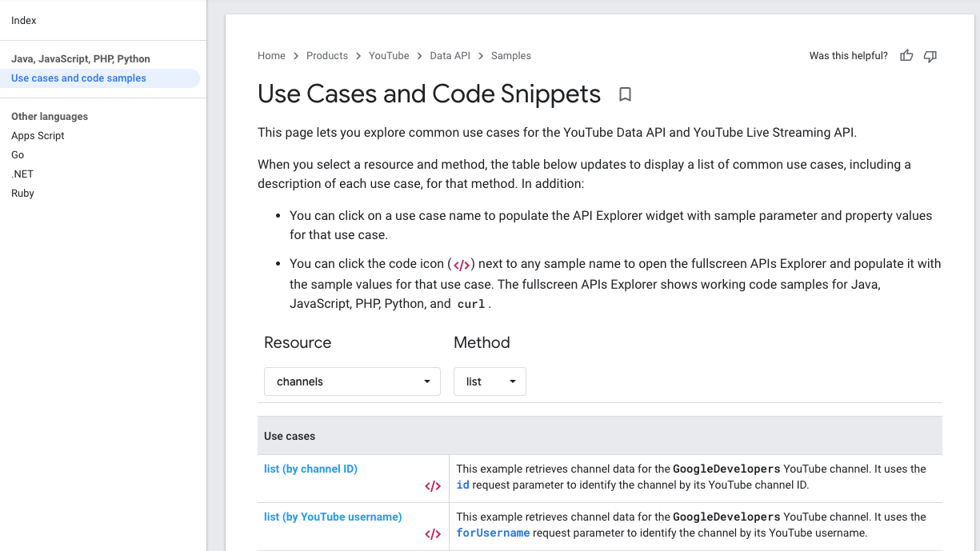Give a thumbs up on page helpfulness
The width and height of the screenshot is (980, 551).
click(x=906, y=55)
